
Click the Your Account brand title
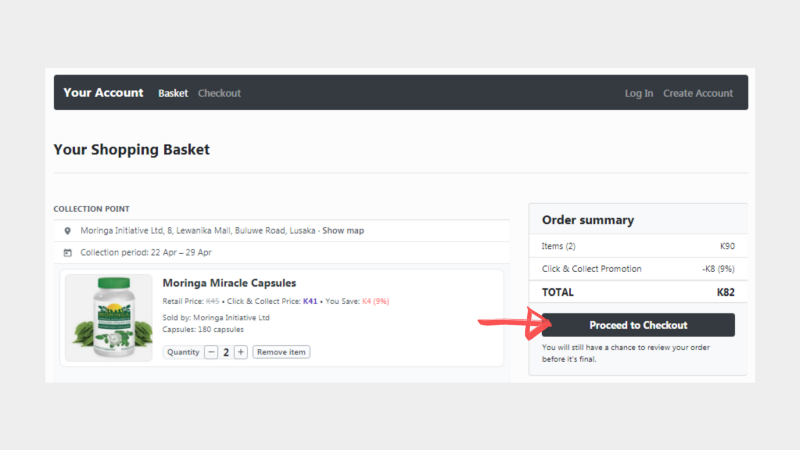103,93
